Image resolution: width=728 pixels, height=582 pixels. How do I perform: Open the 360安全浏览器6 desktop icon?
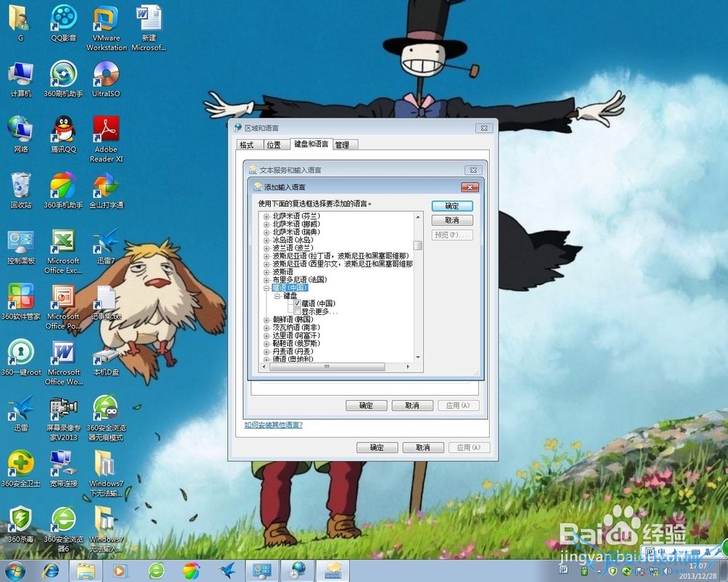(x=63, y=528)
